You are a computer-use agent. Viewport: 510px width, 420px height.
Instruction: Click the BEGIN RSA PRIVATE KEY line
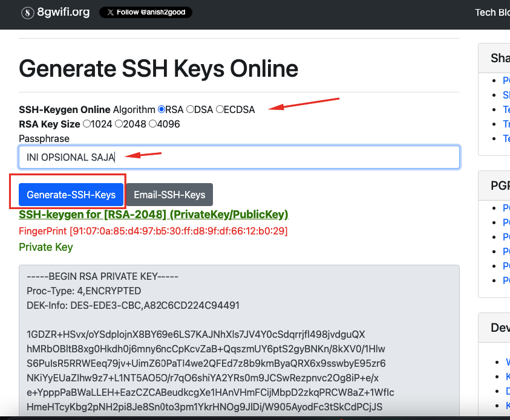pos(102,276)
